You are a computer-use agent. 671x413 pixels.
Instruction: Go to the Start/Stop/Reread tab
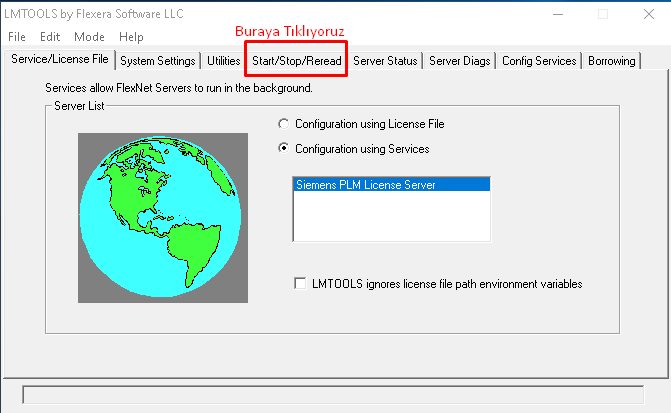pyautogui.click(x=297, y=61)
